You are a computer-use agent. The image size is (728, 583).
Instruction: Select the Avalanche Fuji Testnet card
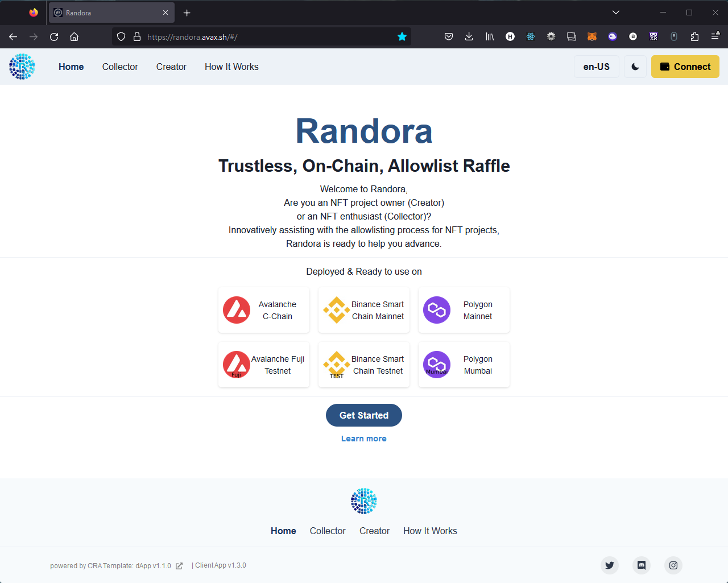pos(264,365)
